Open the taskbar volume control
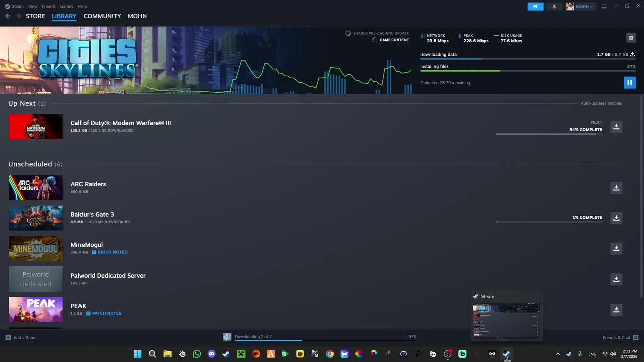The width and height of the screenshot is (644, 362). pos(613,354)
